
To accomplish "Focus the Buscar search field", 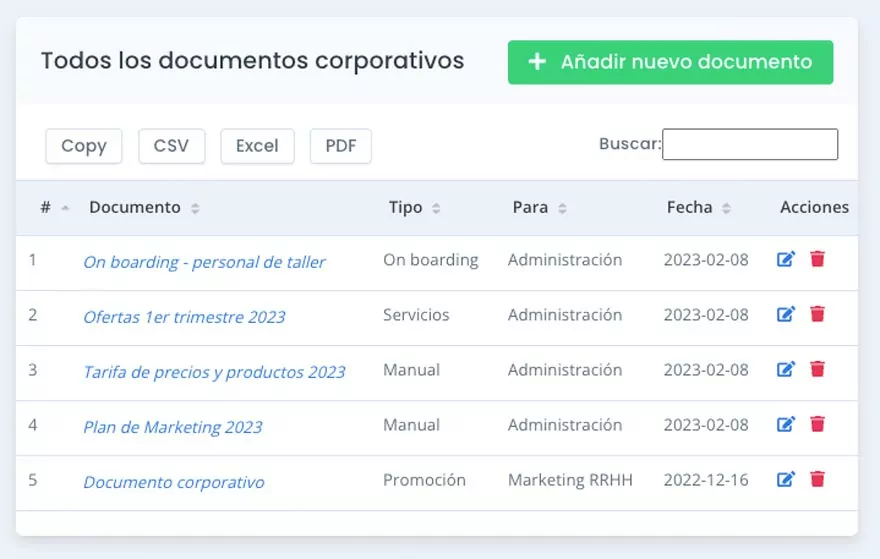I will click(750, 144).
